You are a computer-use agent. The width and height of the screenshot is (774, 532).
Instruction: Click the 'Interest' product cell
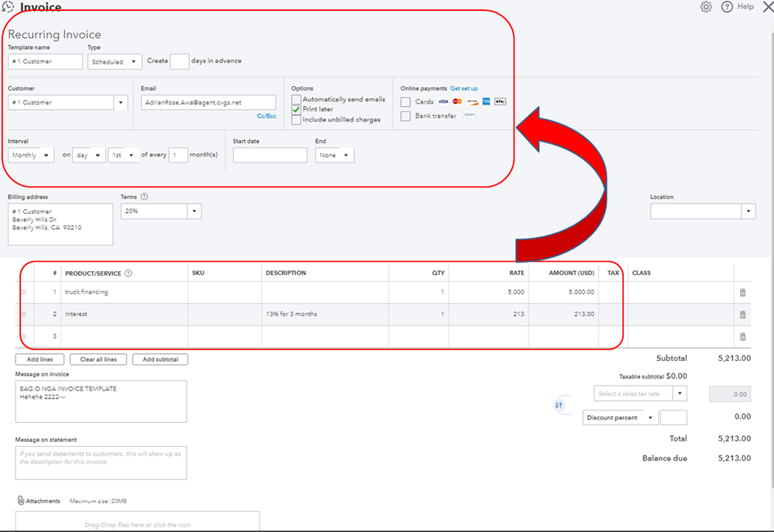click(125, 314)
